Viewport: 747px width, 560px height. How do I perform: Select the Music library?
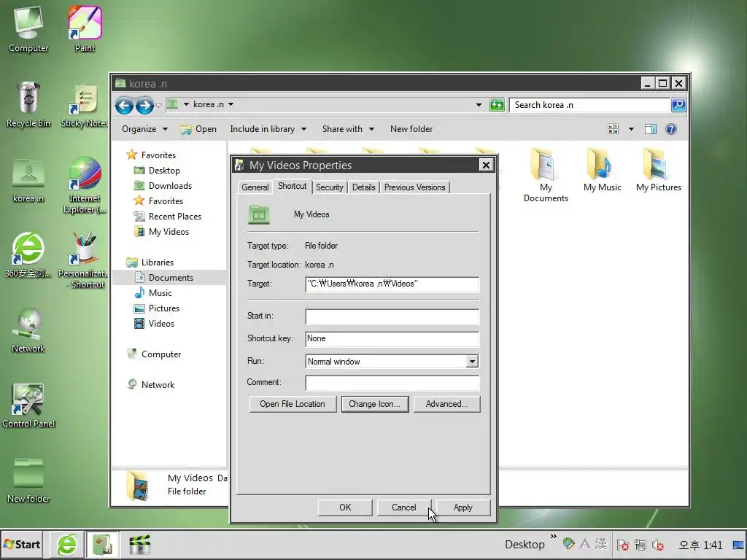coord(153,293)
